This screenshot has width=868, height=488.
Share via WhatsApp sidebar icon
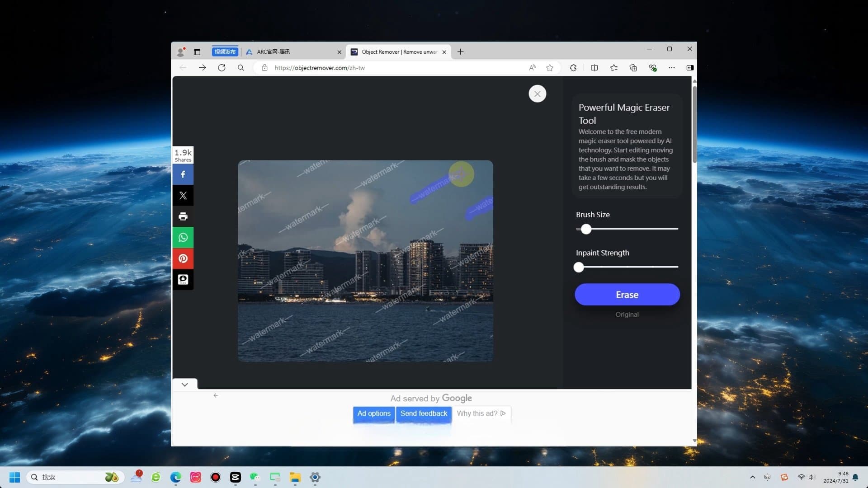tap(183, 238)
